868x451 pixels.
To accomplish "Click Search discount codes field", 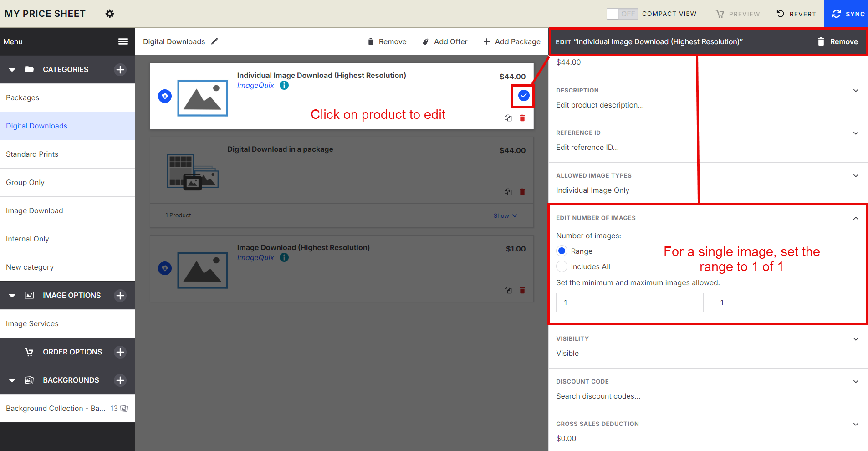I will (x=598, y=396).
